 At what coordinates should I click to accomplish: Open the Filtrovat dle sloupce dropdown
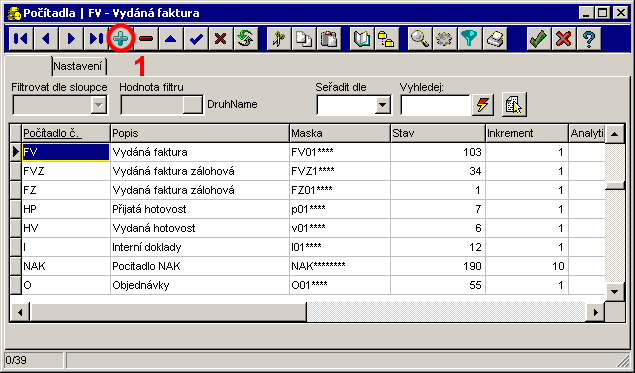tap(98, 105)
